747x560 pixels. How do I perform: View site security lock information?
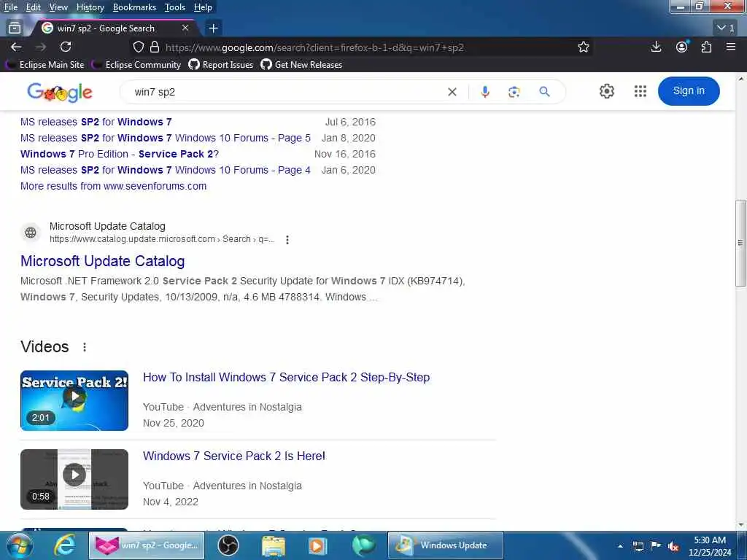155,47
